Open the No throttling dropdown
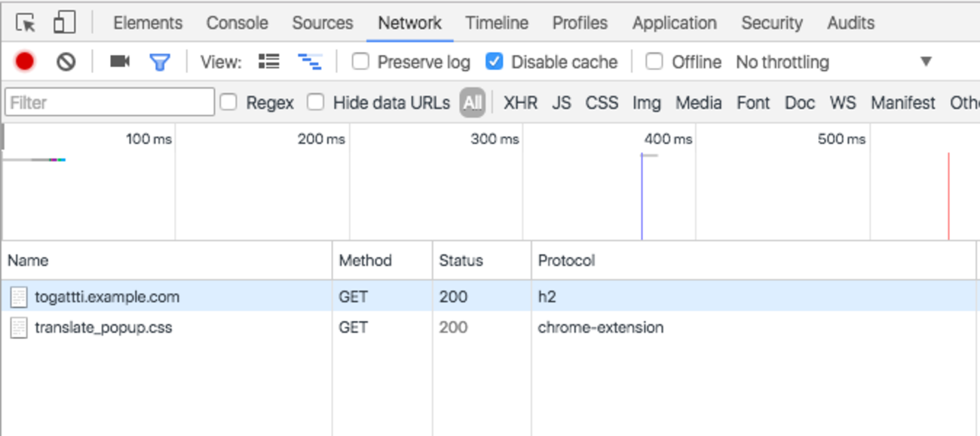980x436 pixels. click(834, 62)
